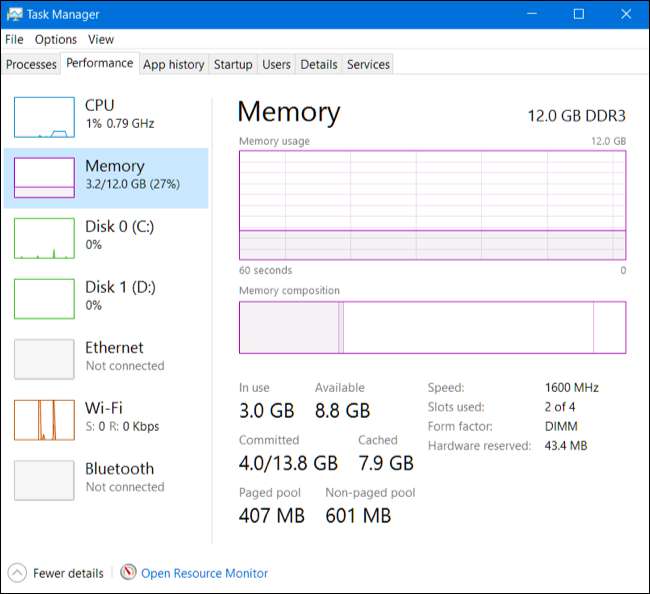Open the File menu
This screenshot has height=594, width=650.
pyautogui.click(x=14, y=39)
